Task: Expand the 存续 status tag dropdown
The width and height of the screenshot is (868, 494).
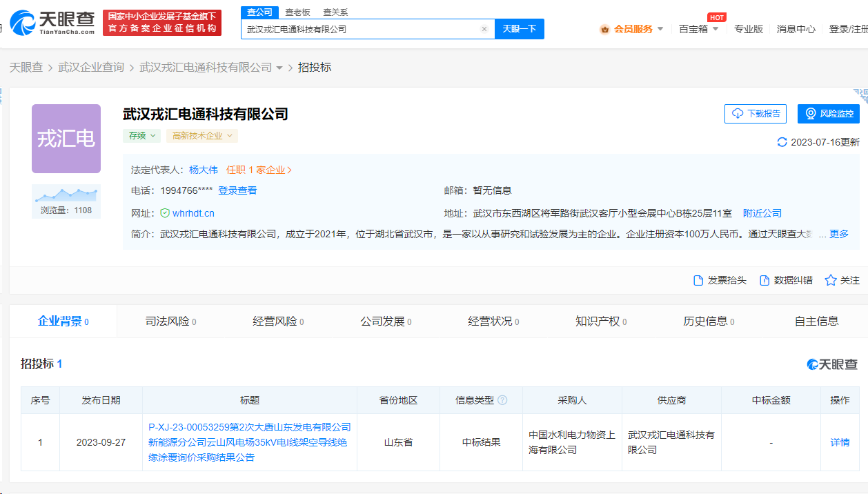Action: point(142,136)
